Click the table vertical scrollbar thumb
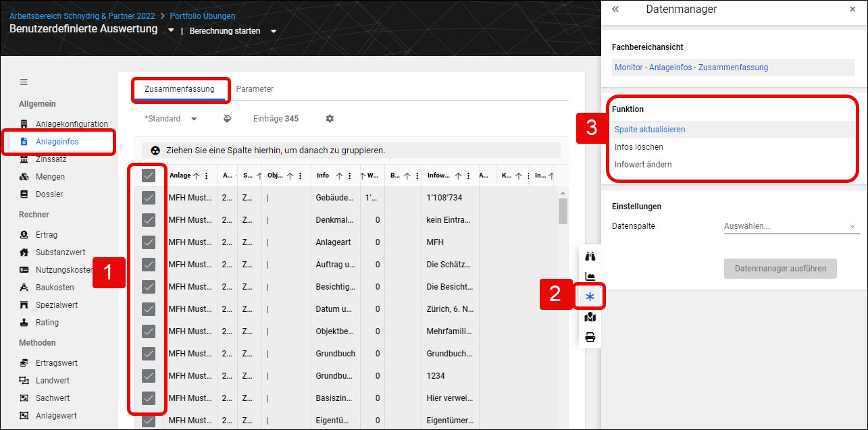The image size is (868, 430). pyautogui.click(x=563, y=211)
